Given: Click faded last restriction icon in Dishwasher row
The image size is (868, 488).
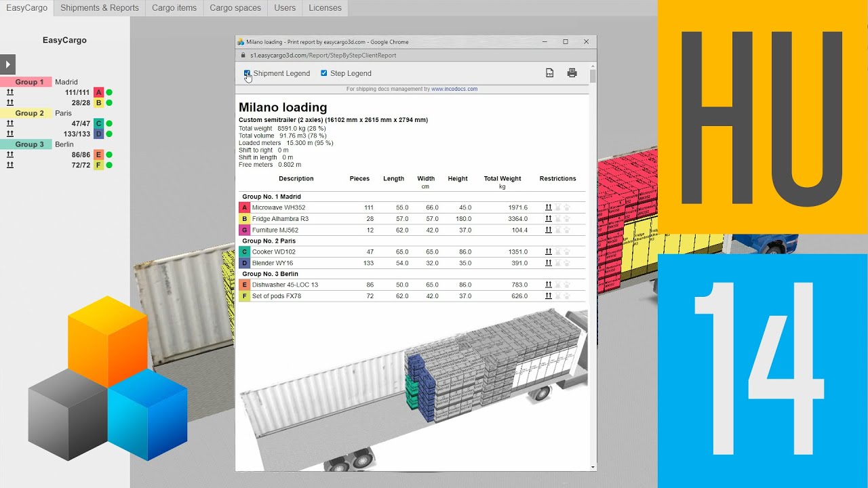Looking at the screenshot, I should (x=567, y=285).
